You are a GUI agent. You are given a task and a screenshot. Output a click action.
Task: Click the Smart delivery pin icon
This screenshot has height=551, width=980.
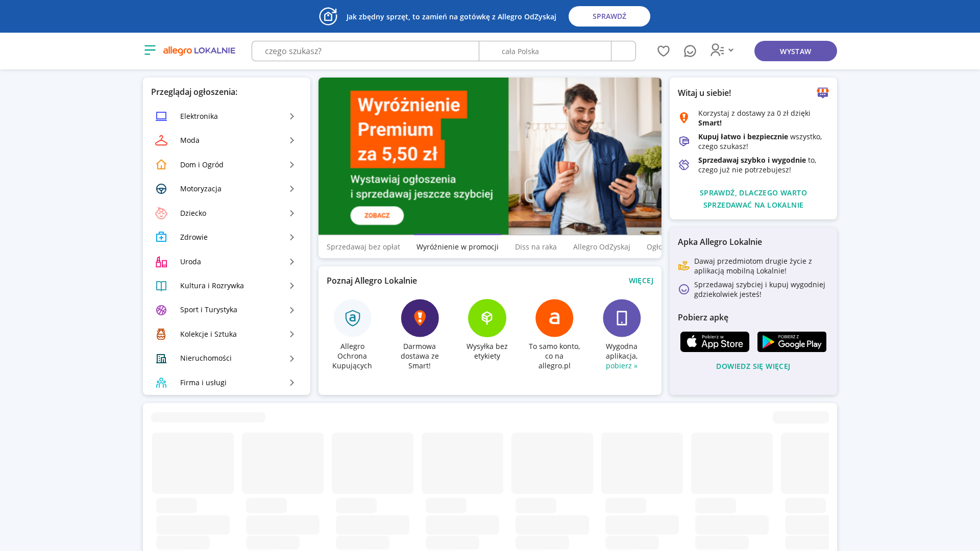tap(684, 118)
